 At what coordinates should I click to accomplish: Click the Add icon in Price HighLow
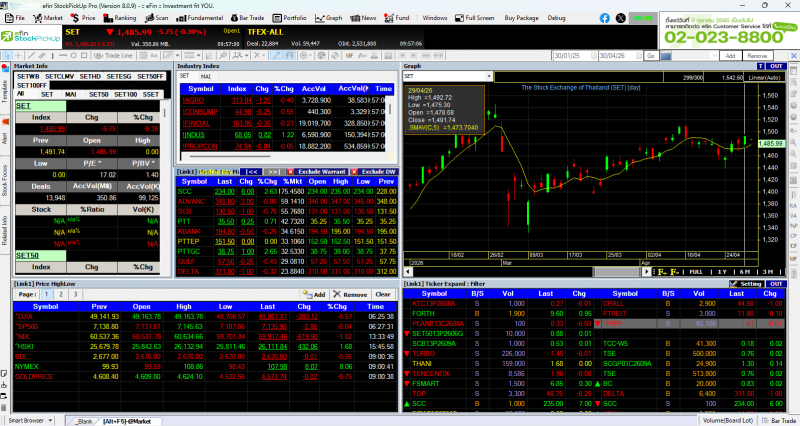pos(314,295)
